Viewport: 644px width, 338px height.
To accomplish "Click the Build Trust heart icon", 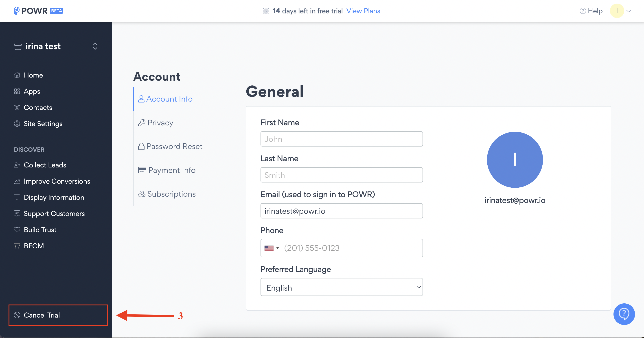I will pyautogui.click(x=17, y=230).
